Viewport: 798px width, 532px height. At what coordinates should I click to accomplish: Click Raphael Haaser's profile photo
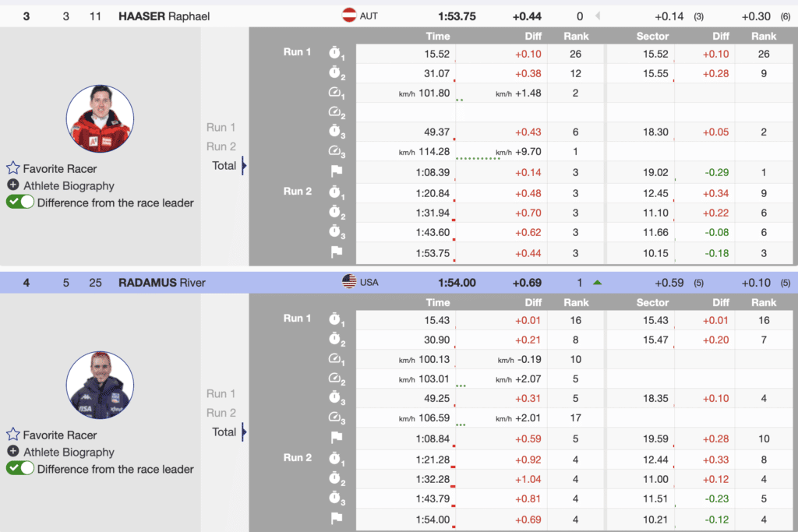coord(100,119)
